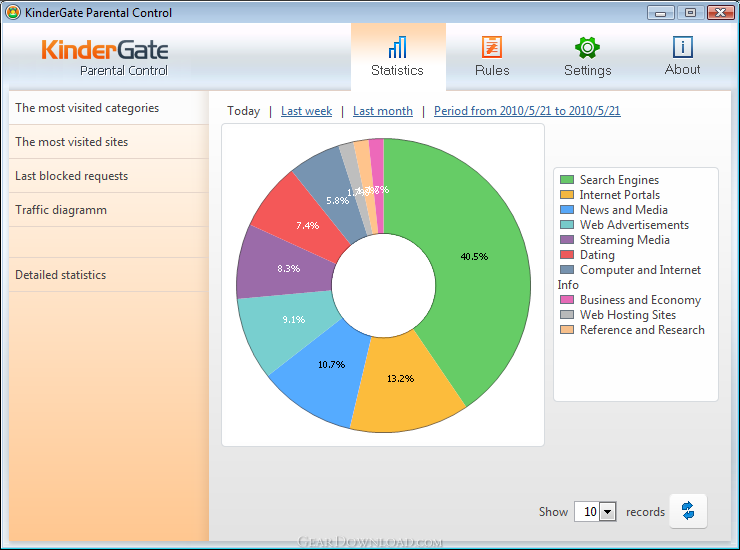The height and width of the screenshot is (550, 740).
Task: Click the Last week link
Action: point(306,111)
